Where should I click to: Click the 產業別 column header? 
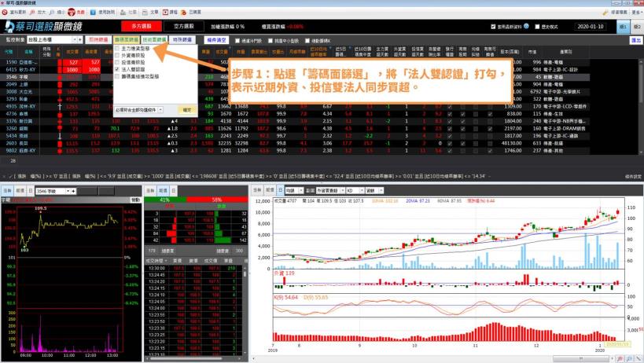(565, 52)
